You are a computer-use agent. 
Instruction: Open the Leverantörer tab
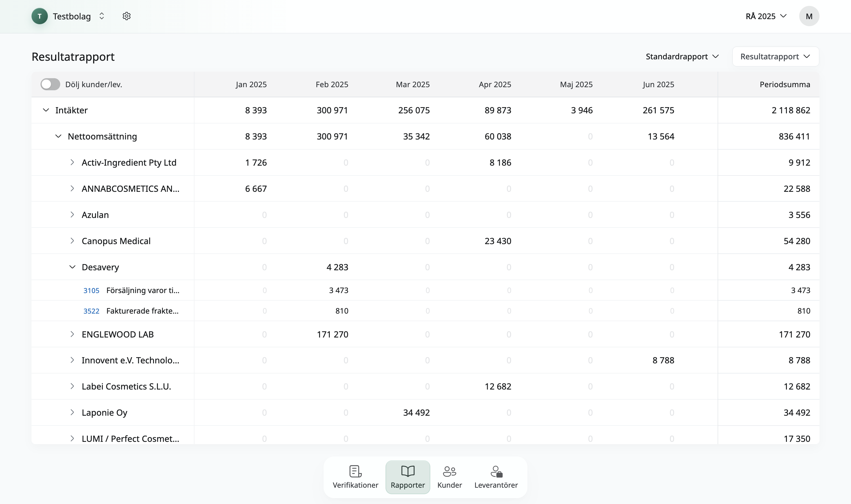pos(496,477)
